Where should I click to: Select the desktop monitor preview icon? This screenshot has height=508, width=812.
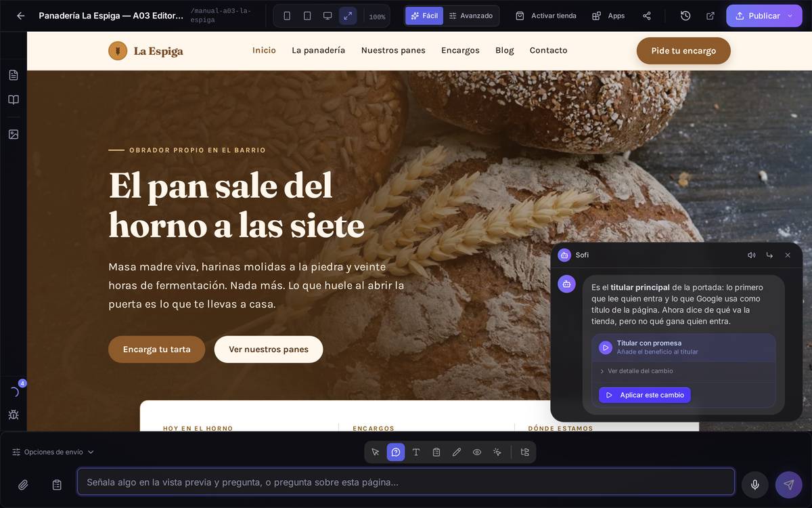click(328, 16)
